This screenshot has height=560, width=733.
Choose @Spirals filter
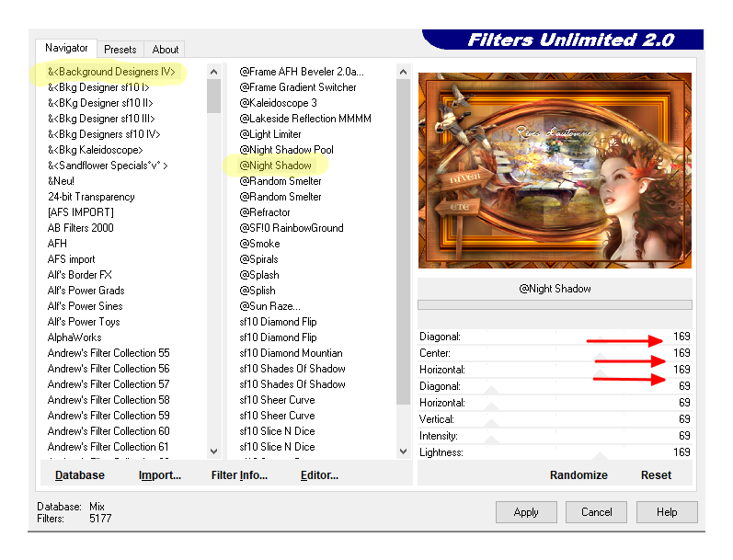259,259
